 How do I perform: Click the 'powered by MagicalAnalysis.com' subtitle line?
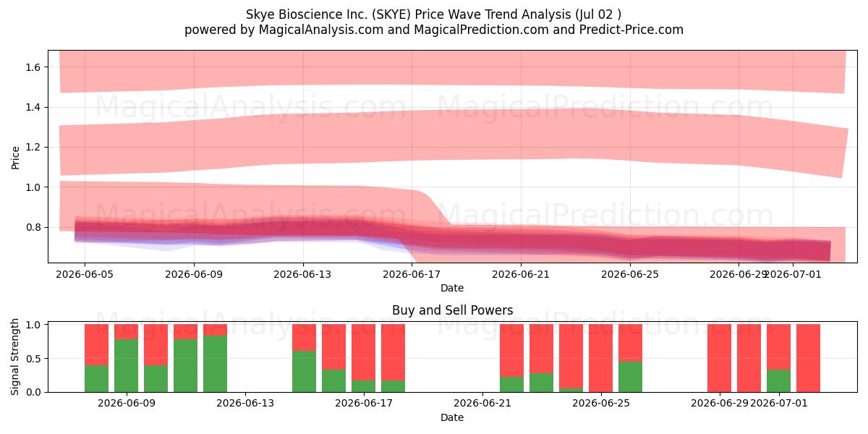[x=434, y=30]
